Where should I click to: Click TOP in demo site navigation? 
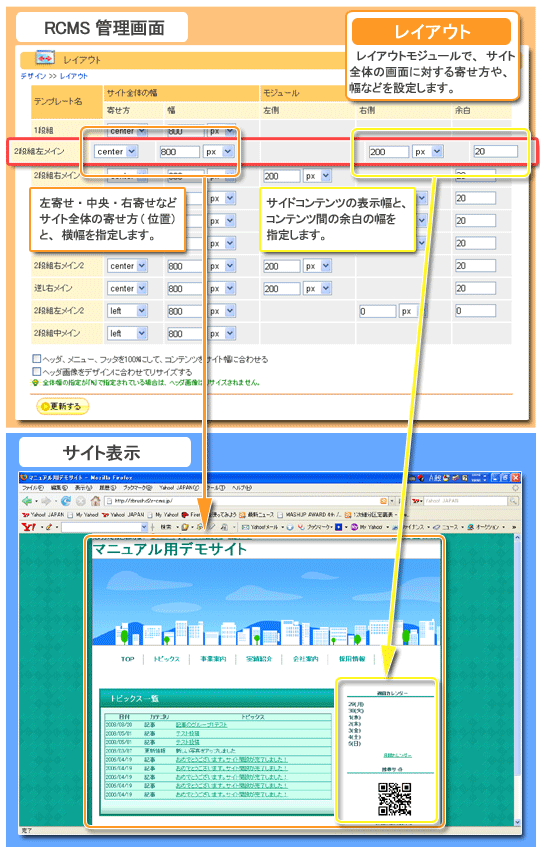pos(127,659)
